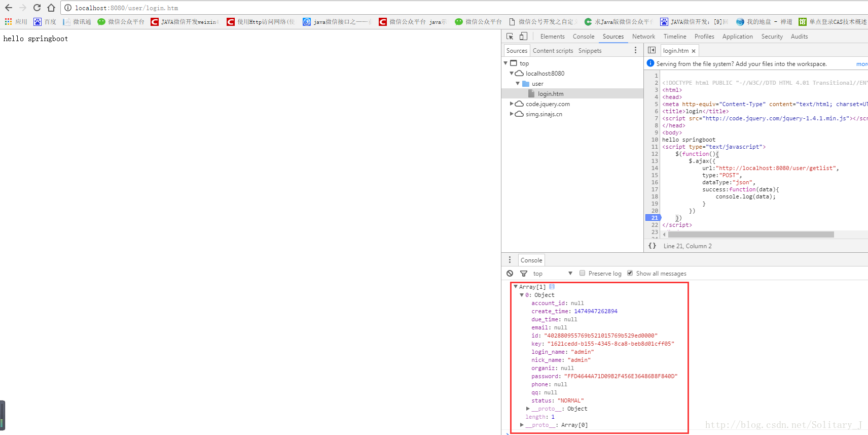Open the Security panel
Image resolution: width=868 pixels, height=435 pixels.
coord(772,37)
